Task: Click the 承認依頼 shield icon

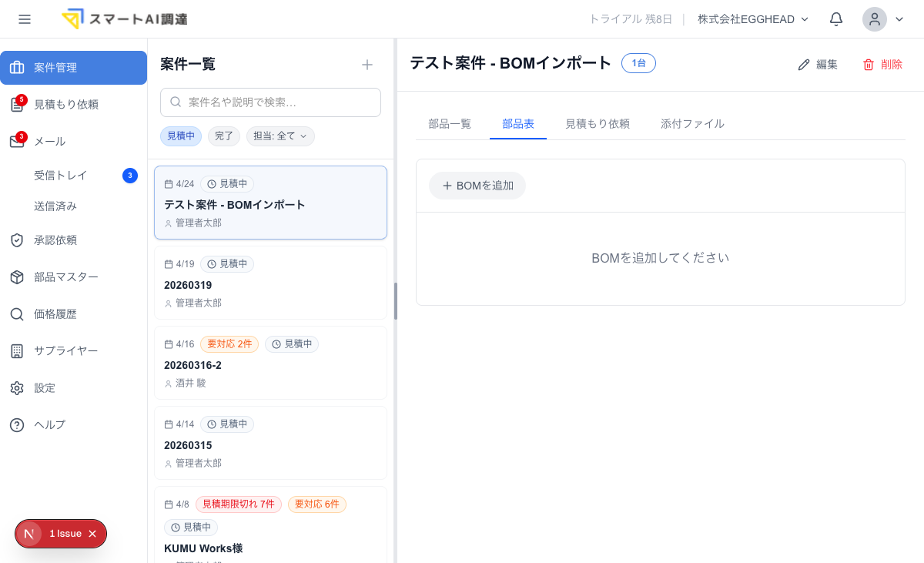Action: (17, 240)
